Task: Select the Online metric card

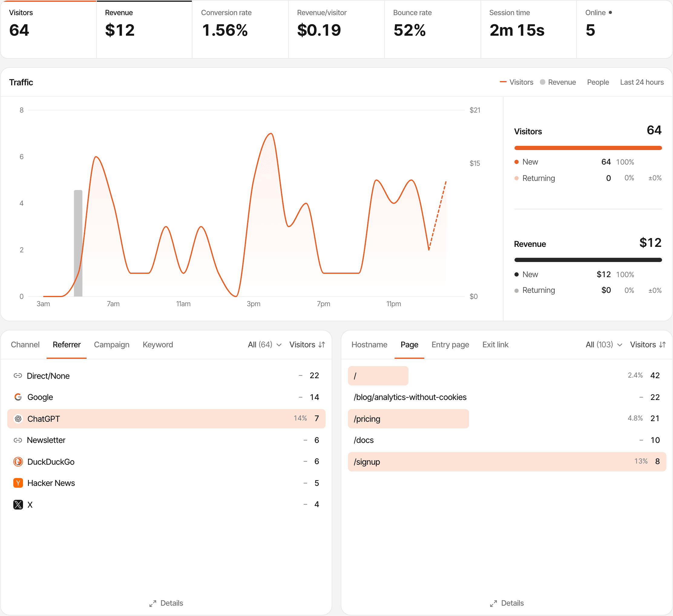Action: 624,29
